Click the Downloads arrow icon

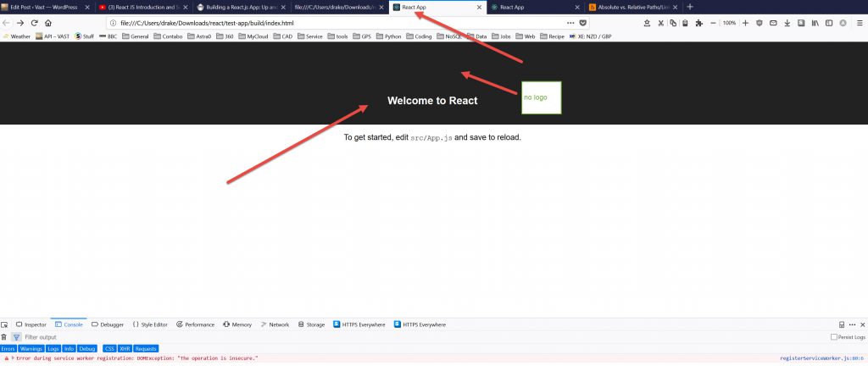pos(787,23)
